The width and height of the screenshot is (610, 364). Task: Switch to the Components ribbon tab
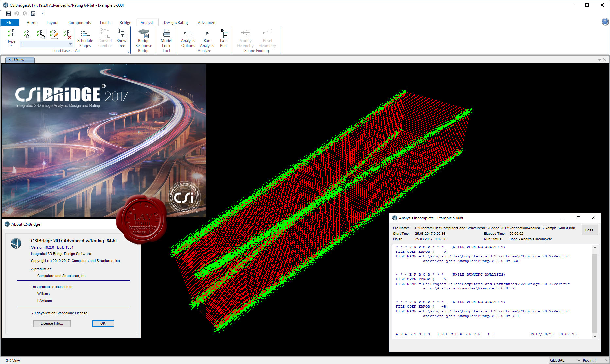pos(80,22)
